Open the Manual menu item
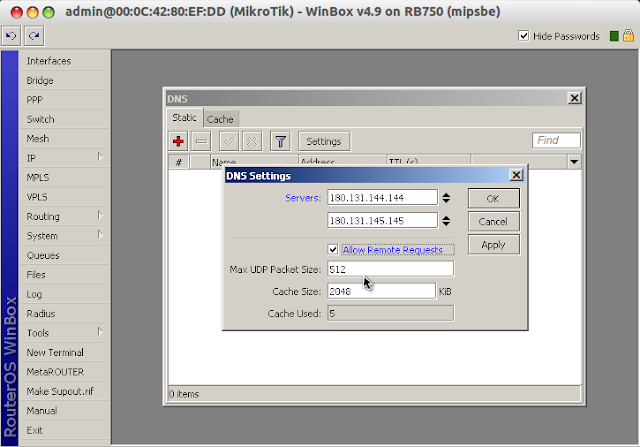Image resolution: width=640 pixels, height=447 pixels. click(x=64, y=411)
